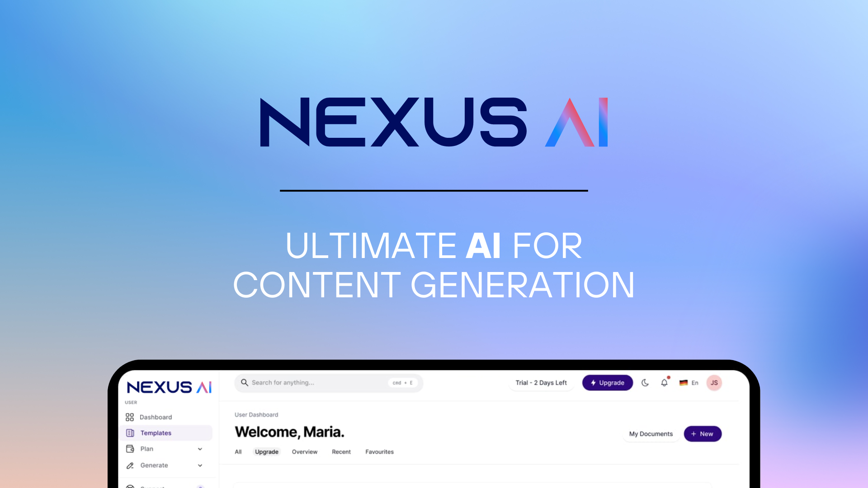Click the Recent tab filter
868x488 pixels.
[341, 452]
